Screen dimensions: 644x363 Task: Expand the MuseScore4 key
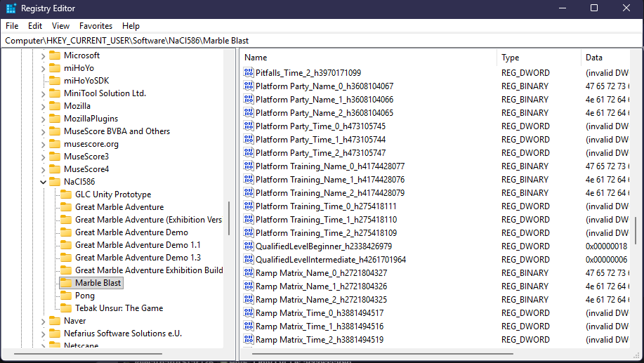click(43, 170)
